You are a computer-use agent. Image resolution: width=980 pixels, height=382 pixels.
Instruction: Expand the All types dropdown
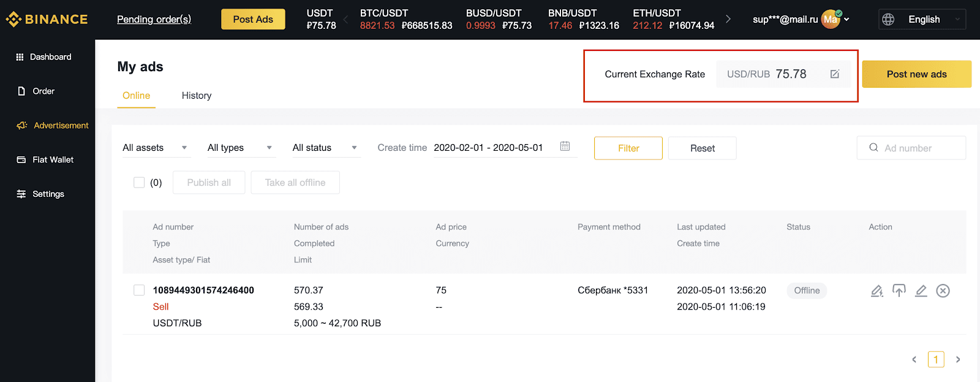pos(241,148)
